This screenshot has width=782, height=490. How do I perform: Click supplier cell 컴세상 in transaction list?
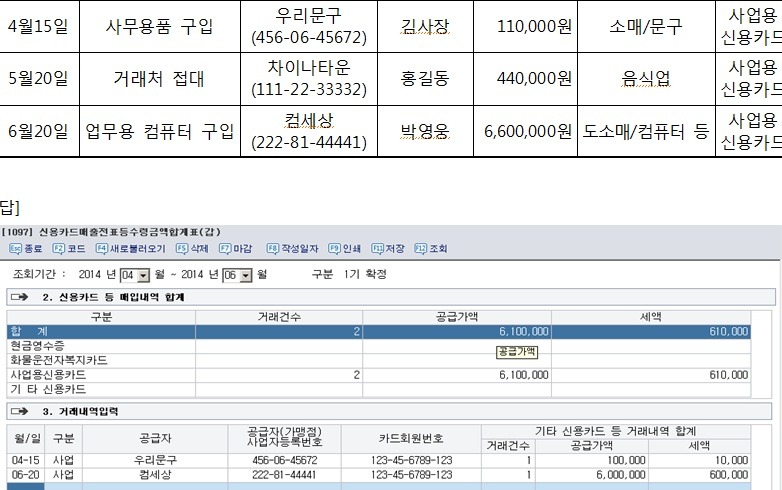tap(155, 475)
